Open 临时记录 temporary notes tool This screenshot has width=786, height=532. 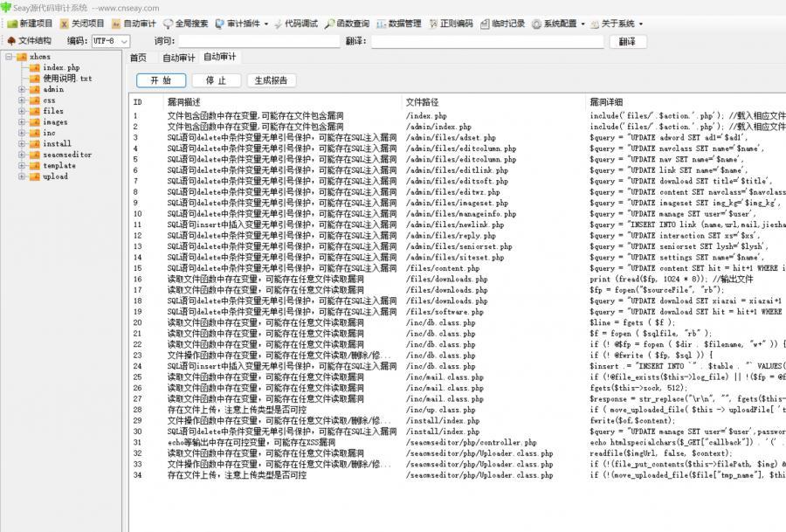tap(502, 24)
